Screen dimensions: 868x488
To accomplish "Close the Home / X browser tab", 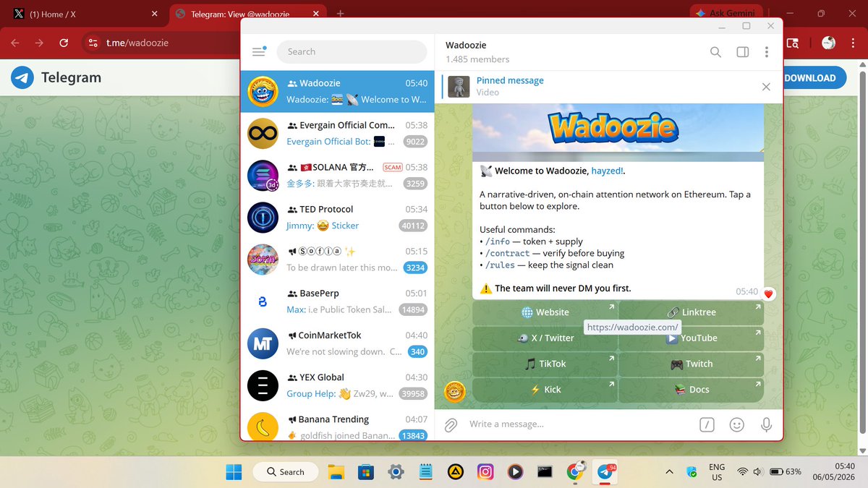I will point(154,14).
